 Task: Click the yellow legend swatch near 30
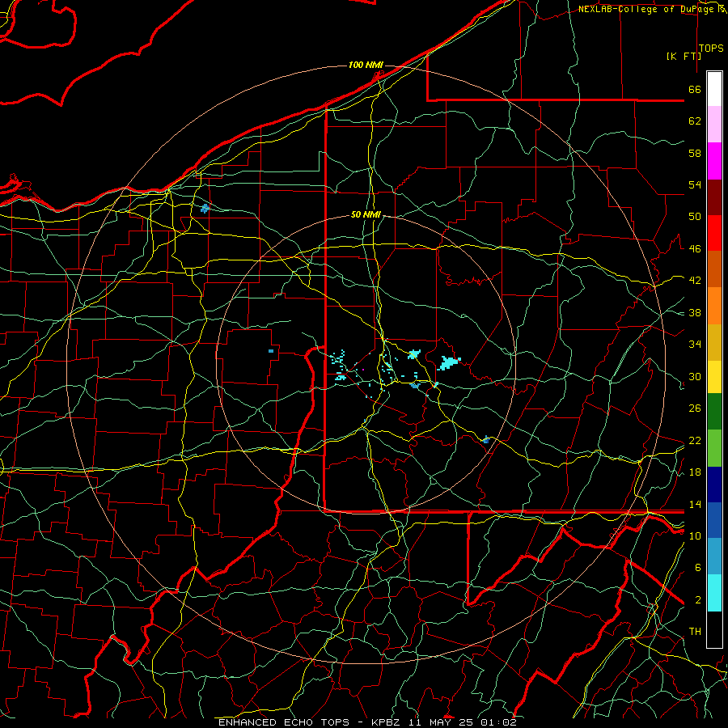click(714, 377)
